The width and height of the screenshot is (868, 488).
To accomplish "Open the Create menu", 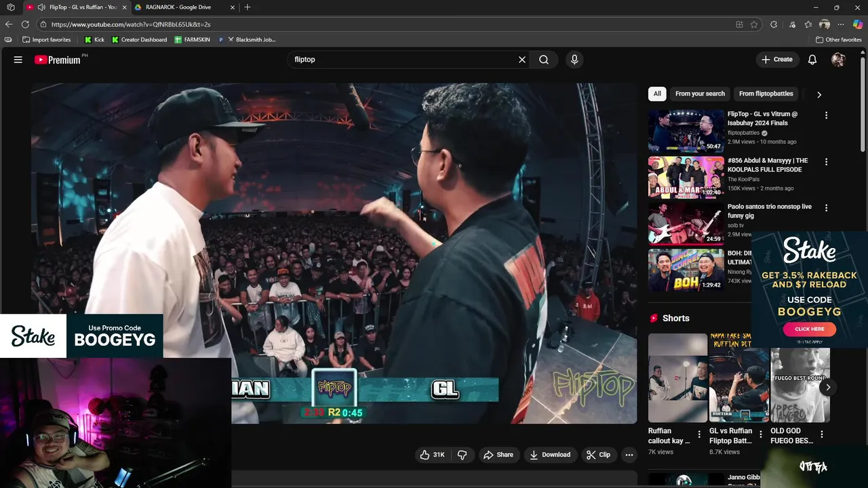I will 776,60.
